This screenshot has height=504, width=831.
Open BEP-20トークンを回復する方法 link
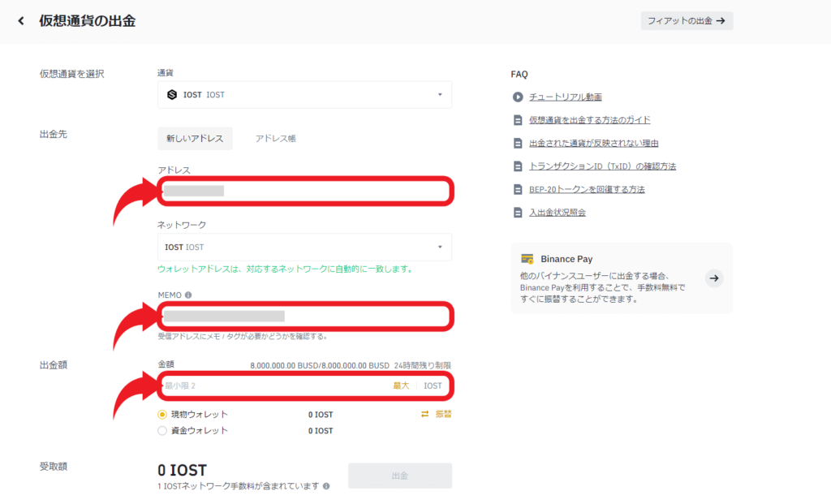point(587,189)
